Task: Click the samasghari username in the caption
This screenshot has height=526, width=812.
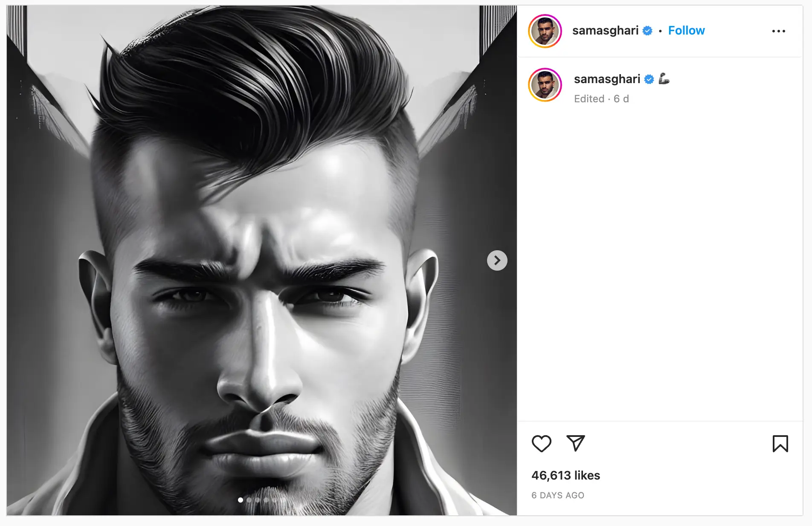Action: (x=607, y=79)
